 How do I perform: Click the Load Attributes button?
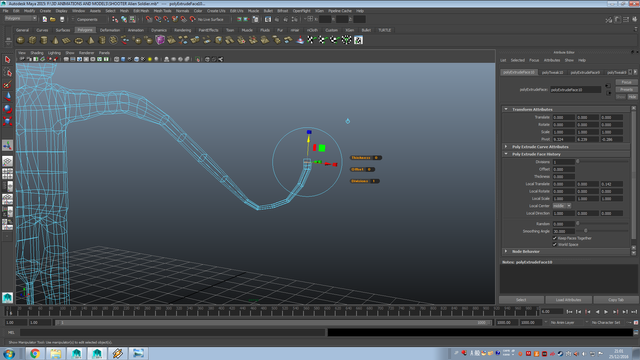tap(568, 300)
